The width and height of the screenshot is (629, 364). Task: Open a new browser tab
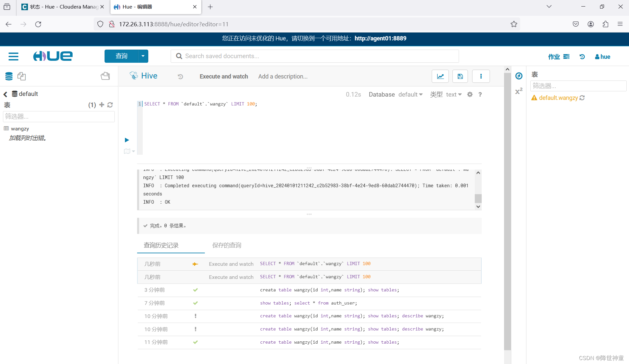pos(210,7)
